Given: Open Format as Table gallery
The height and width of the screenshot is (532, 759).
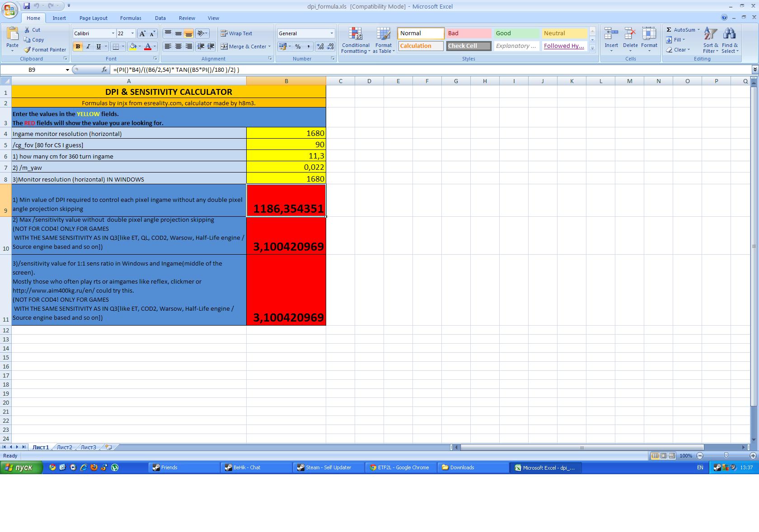Looking at the screenshot, I should click(384, 40).
